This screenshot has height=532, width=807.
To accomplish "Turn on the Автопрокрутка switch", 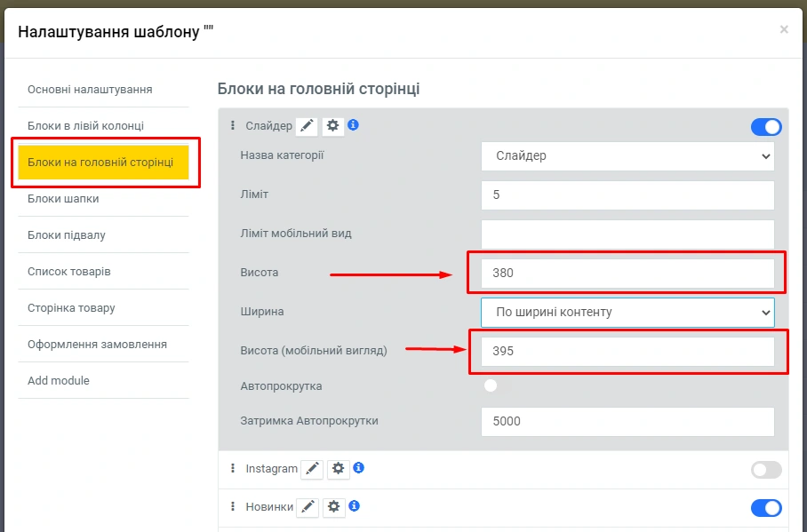I will (x=495, y=386).
